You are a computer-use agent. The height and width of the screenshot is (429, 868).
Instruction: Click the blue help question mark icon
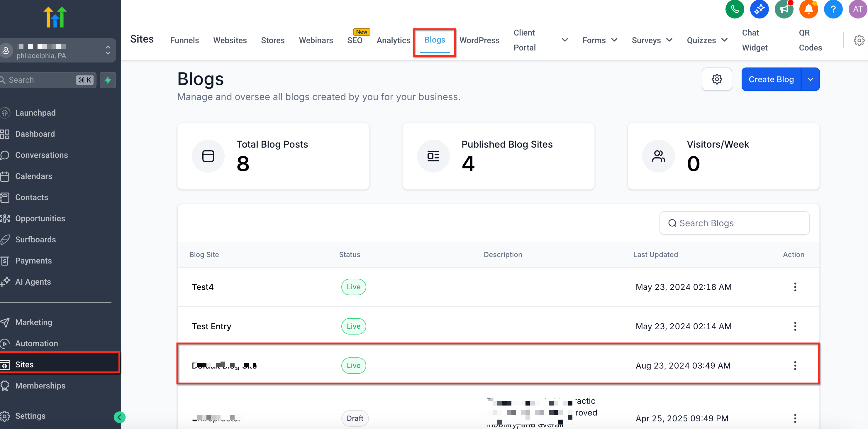click(x=833, y=9)
